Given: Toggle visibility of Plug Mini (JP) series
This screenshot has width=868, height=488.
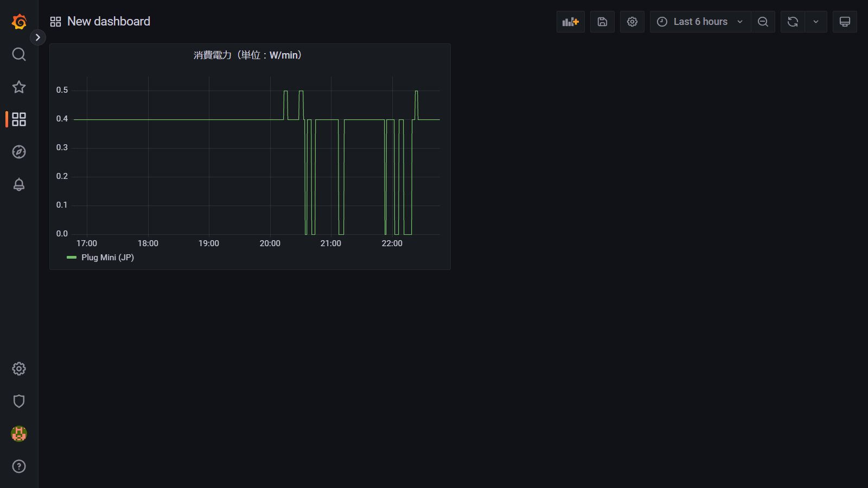Looking at the screenshot, I should coord(107,257).
